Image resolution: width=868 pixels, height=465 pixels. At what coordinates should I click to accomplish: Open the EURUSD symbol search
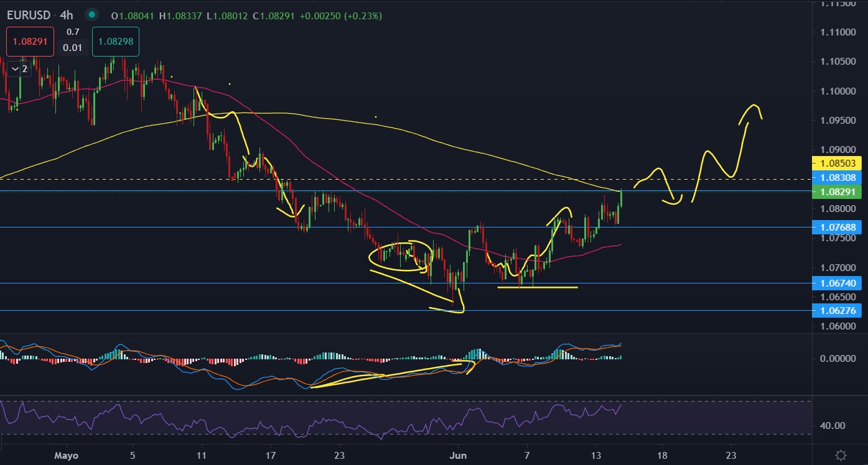click(28, 15)
